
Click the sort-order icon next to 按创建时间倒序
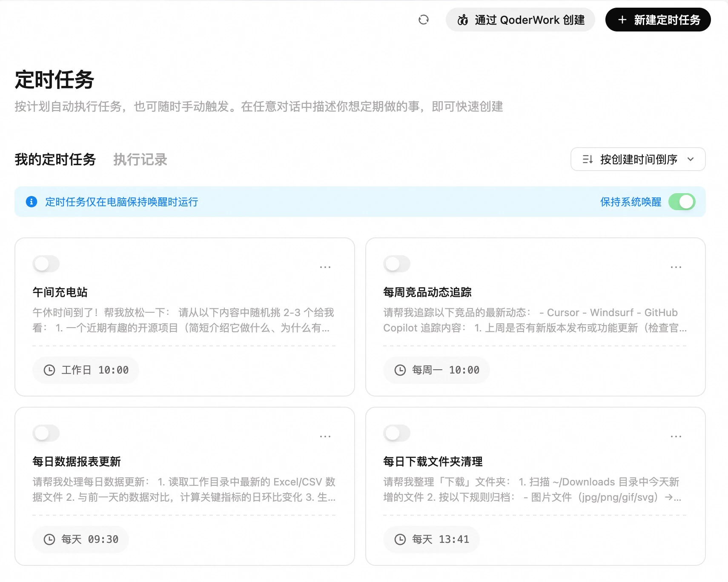(x=588, y=160)
